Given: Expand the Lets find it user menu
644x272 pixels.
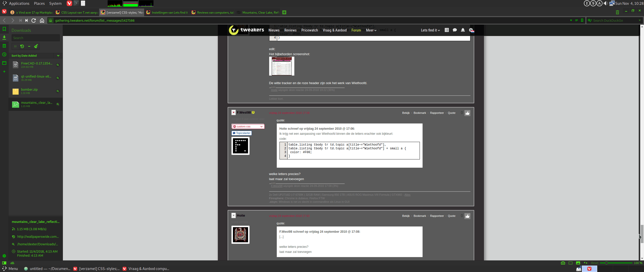Looking at the screenshot, I should click(x=430, y=30).
